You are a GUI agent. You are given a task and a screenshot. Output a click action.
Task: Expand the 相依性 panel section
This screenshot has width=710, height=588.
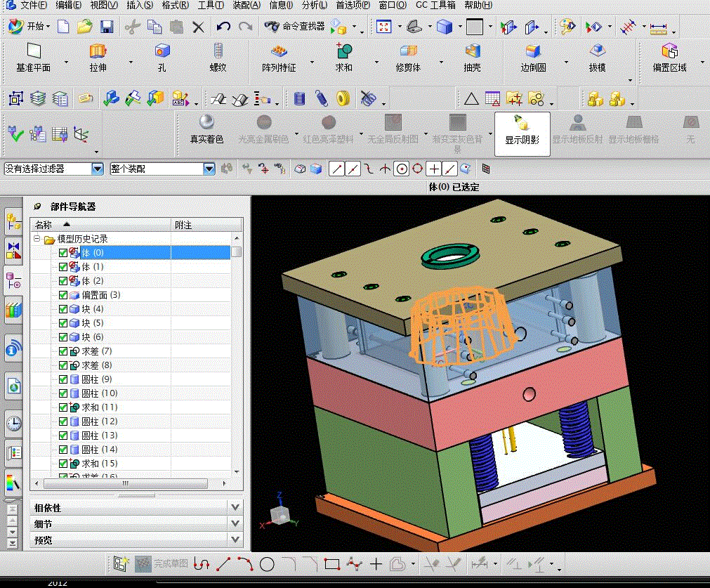point(235,507)
